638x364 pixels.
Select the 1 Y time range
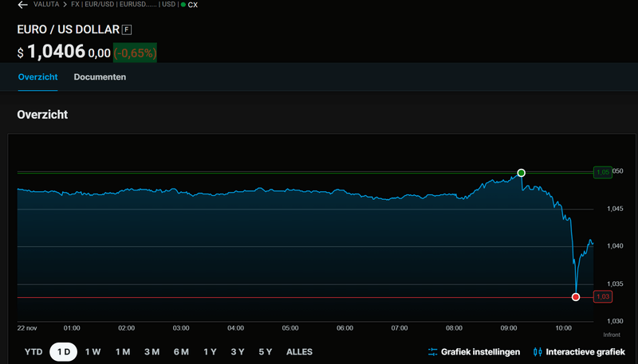pos(210,352)
